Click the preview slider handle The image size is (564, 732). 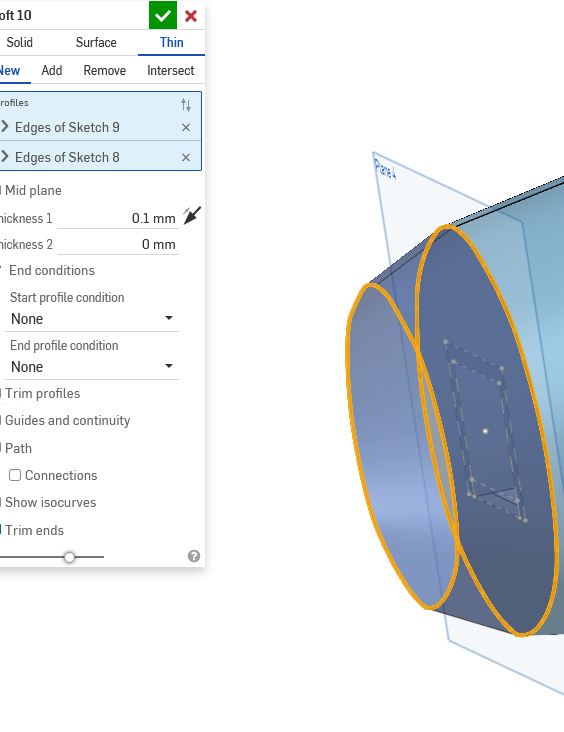69,557
